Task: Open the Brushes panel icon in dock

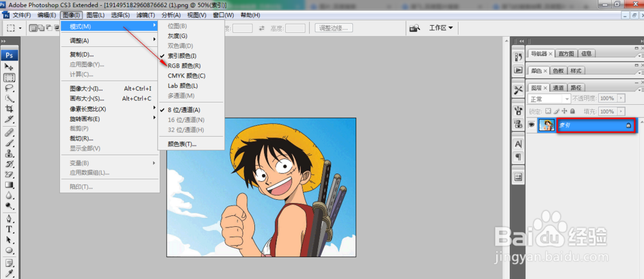Action: tap(518, 110)
